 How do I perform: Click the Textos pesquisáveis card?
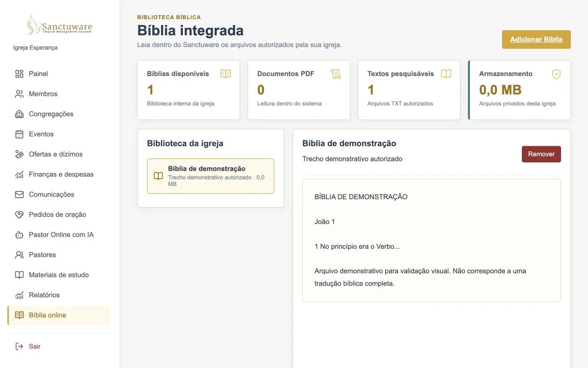[409, 90]
